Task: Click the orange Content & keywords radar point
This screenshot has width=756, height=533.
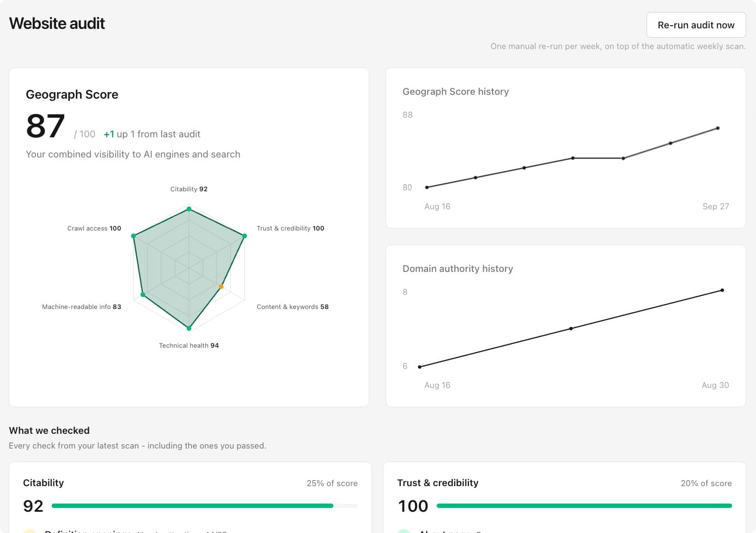Action: (x=221, y=287)
